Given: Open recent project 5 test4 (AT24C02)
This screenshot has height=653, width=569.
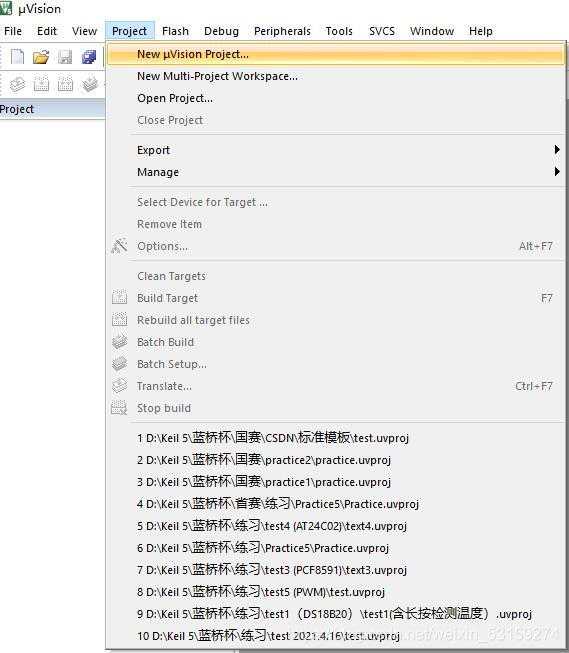Looking at the screenshot, I should click(336, 526).
